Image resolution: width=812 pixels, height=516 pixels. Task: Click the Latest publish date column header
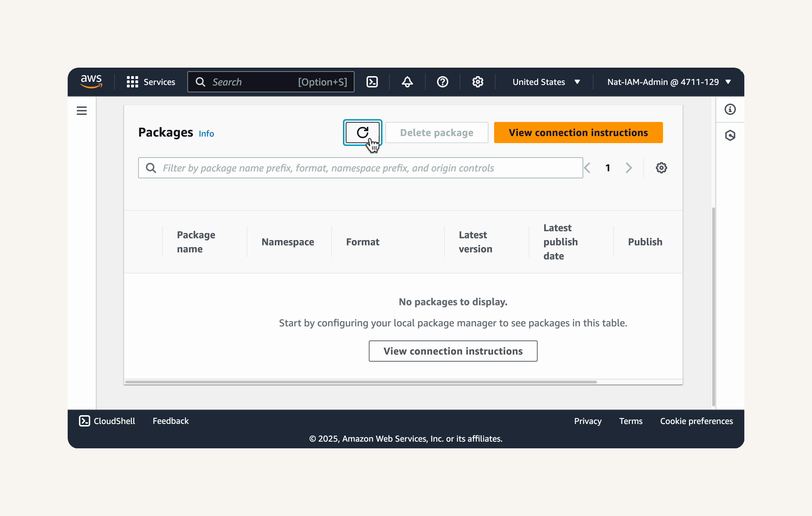[560, 242]
